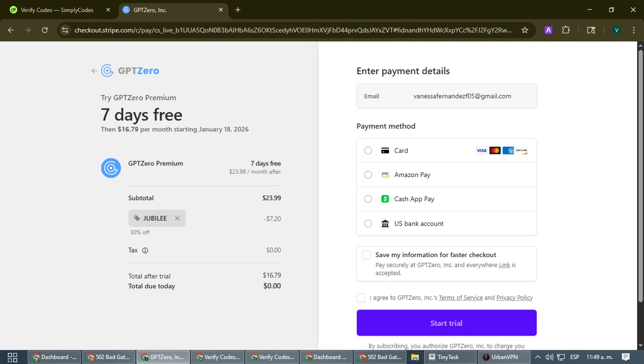Click the tab search icon in the toolbar
This screenshot has height=364, width=644.
pyautogui.click(x=591, y=30)
